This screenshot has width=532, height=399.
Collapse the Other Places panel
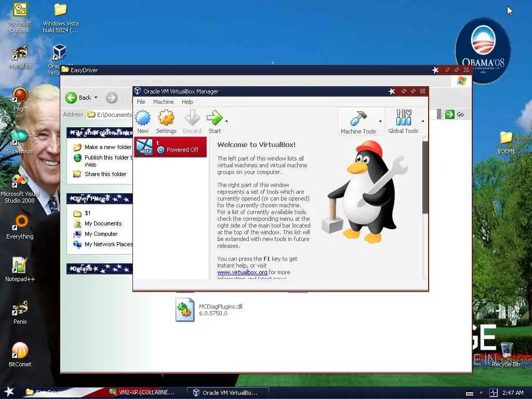(x=99, y=198)
